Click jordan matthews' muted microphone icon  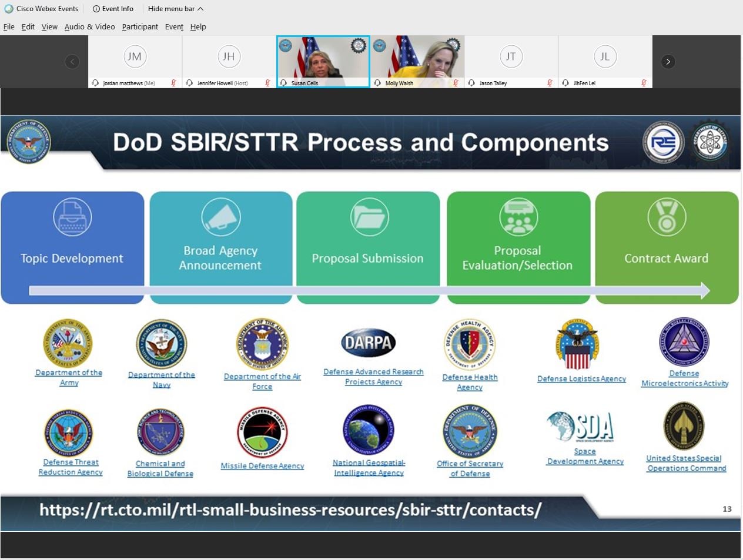173,83
